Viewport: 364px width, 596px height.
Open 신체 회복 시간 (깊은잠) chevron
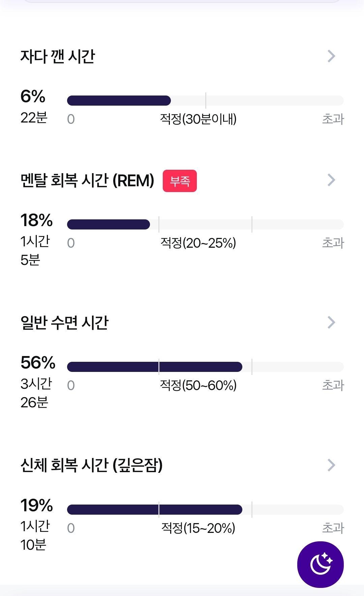point(331,465)
